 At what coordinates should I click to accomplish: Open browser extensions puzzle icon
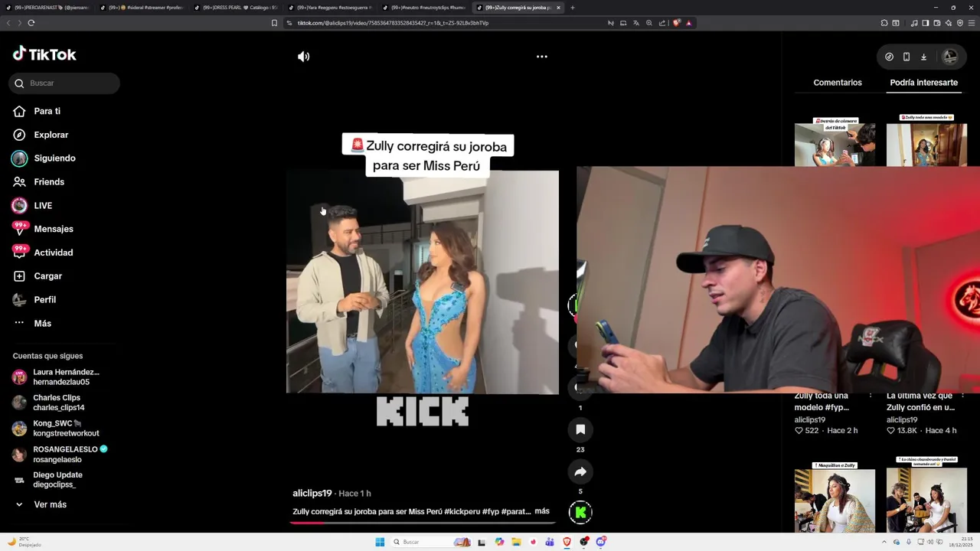884,23
